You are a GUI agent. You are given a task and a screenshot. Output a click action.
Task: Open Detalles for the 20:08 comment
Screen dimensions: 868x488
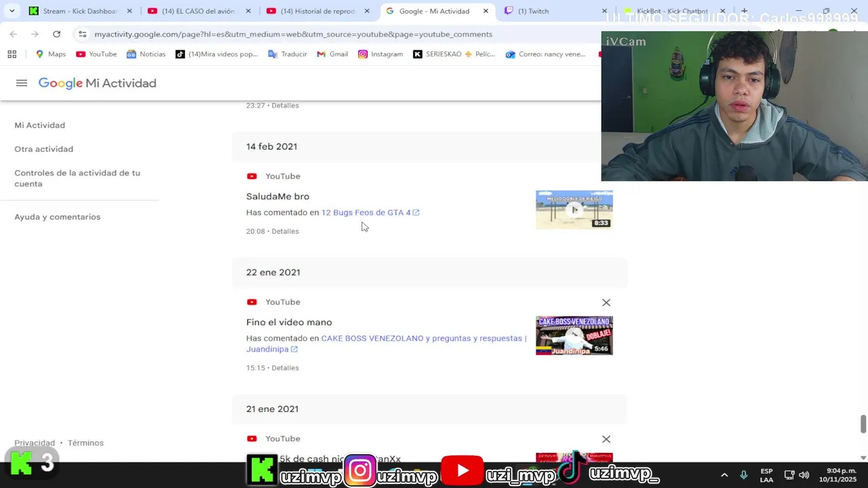coord(285,231)
